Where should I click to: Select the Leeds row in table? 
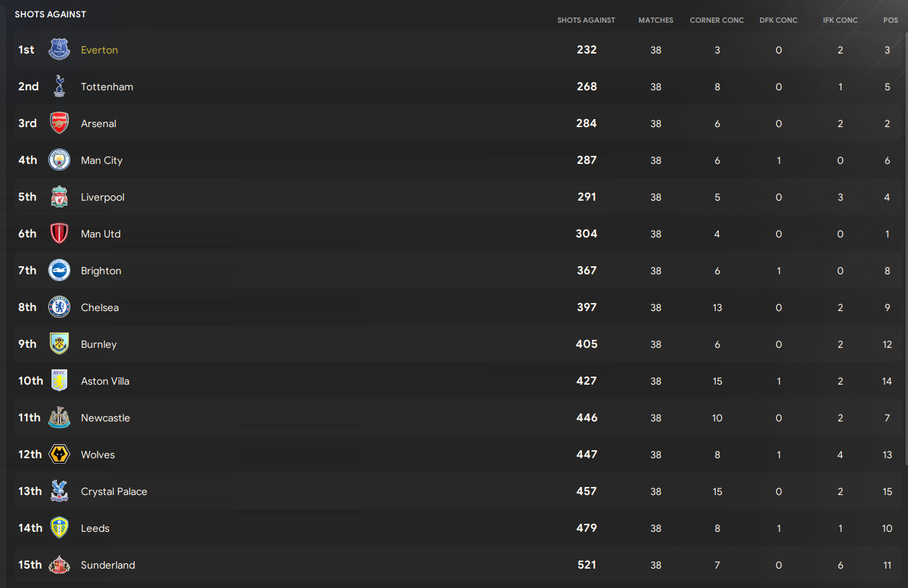(x=458, y=528)
